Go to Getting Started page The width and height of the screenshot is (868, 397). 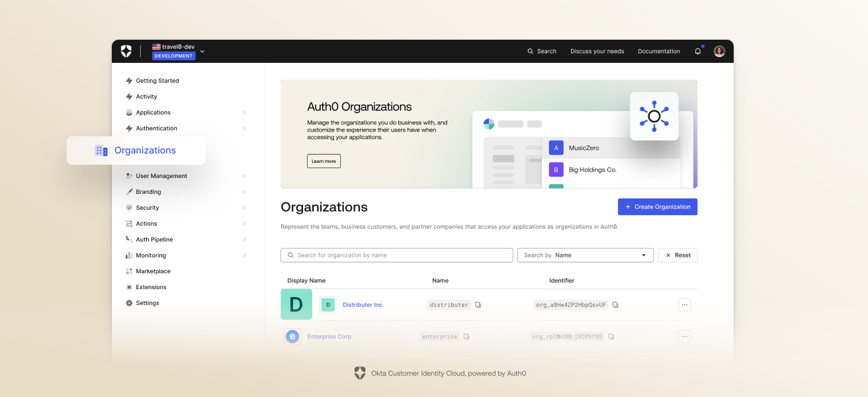click(157, 81)
